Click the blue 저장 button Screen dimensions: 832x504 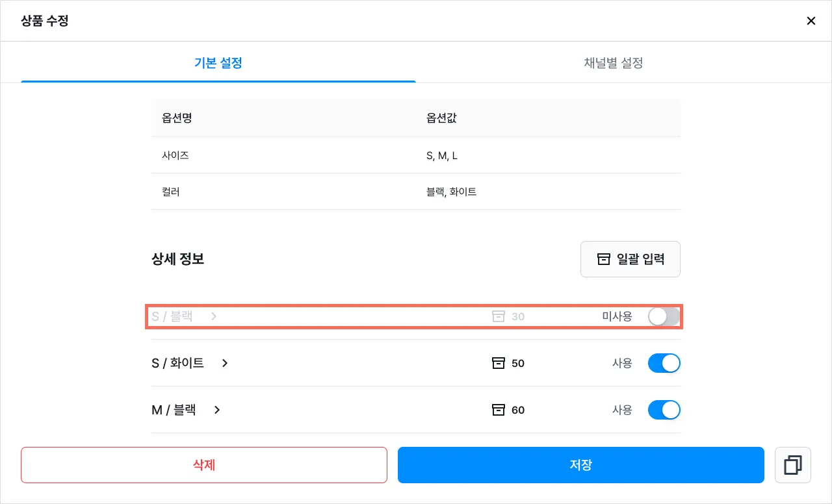point(580,465)
